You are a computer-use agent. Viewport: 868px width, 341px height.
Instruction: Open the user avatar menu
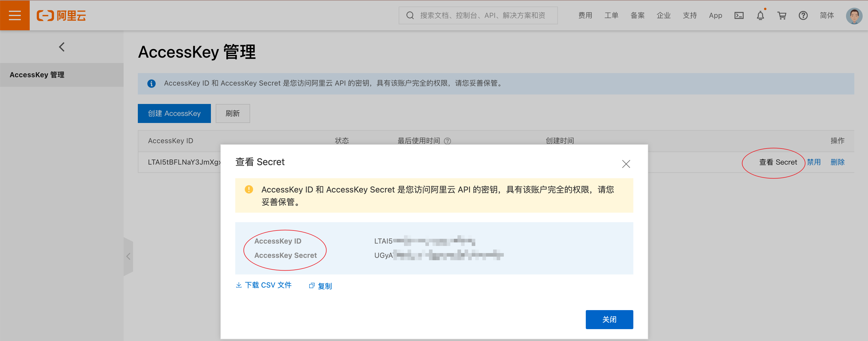(x=854, y=16)
